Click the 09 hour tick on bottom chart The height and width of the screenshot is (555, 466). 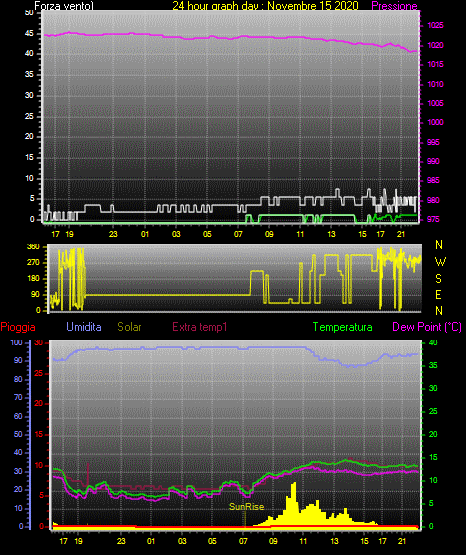tap(273, 541)
